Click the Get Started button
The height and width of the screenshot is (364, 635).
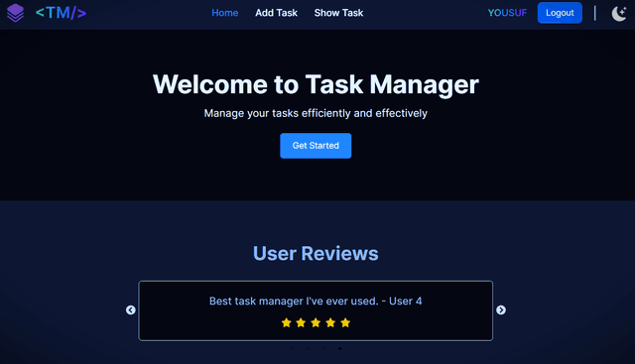tap(316, 146)
